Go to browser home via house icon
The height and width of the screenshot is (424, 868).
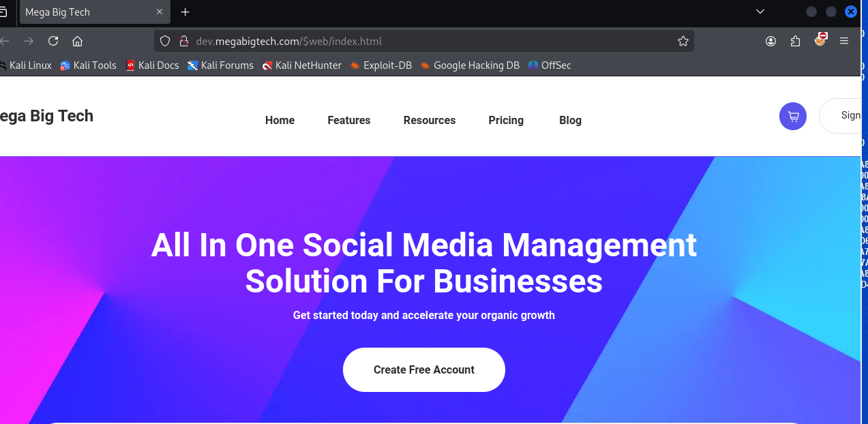78,41
